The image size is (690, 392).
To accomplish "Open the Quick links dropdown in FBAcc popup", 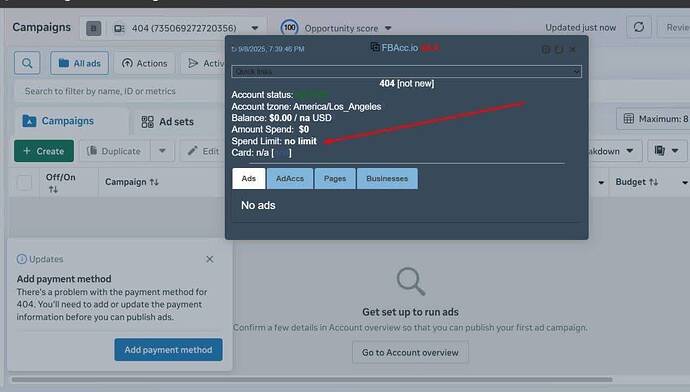I will tap(406, 71).
